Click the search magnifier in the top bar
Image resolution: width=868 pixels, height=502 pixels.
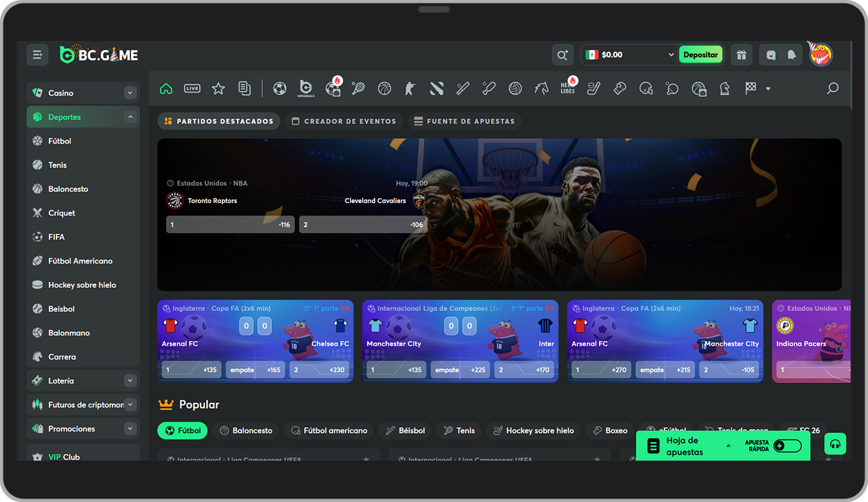coord(563,54)
